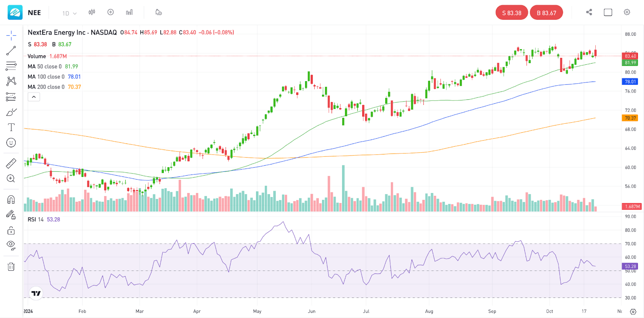Lock all drawing tools
This screenshot has width=644, height=318.
(11, 230)
